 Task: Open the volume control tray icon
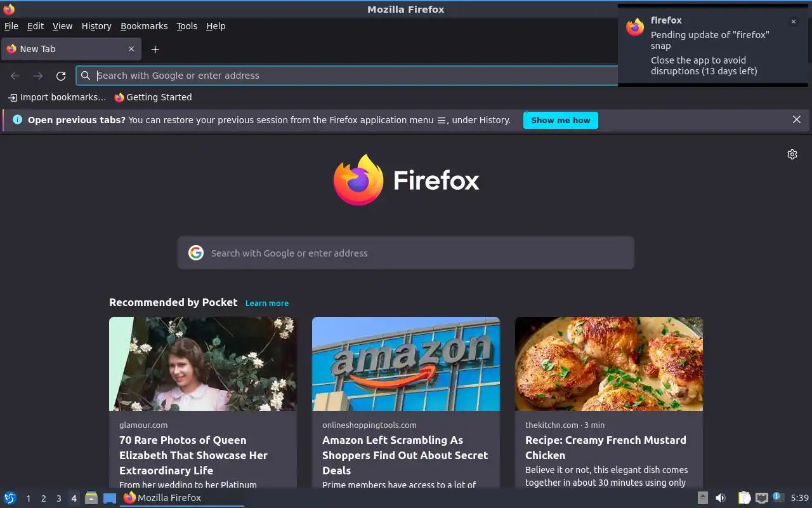(720, 498)
